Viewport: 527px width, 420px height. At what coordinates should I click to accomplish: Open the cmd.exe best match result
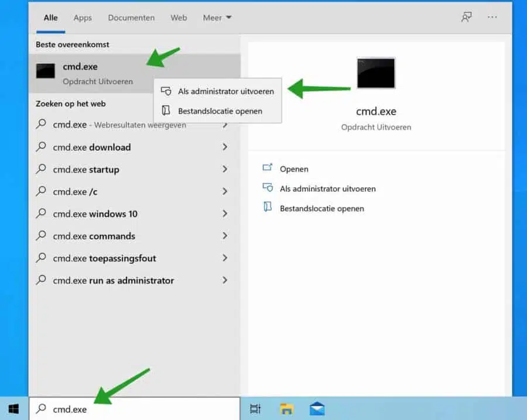(135, 73)
